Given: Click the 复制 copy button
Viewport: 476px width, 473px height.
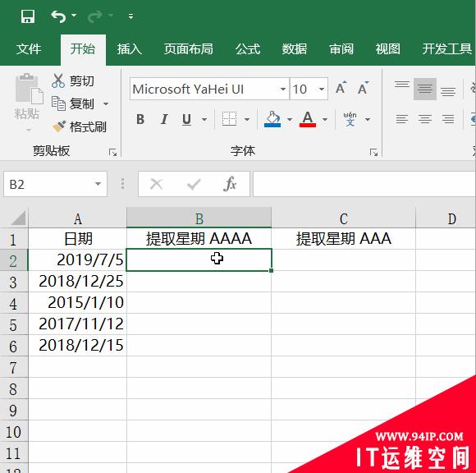Looking at the screenshot, I should 73,104.
